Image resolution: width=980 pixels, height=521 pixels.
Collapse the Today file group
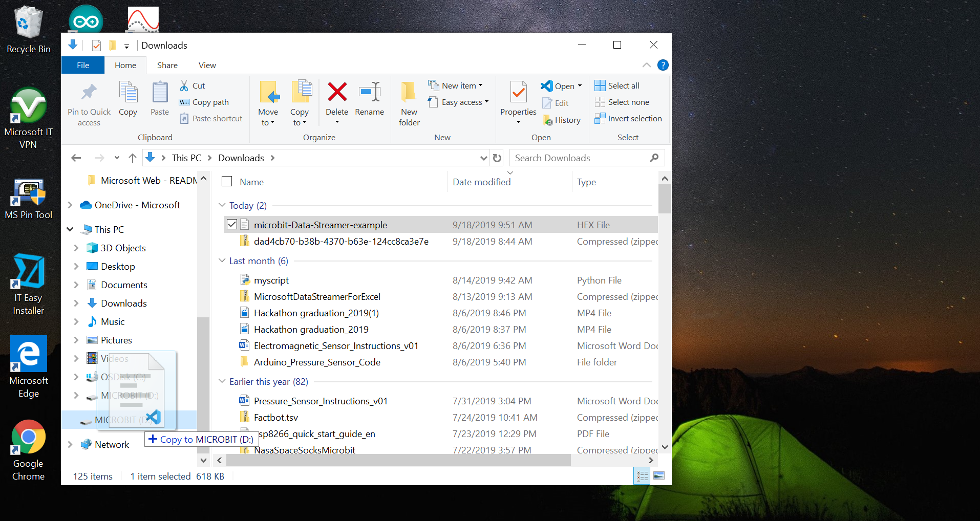pyautogui.click(x=222, y=205)
